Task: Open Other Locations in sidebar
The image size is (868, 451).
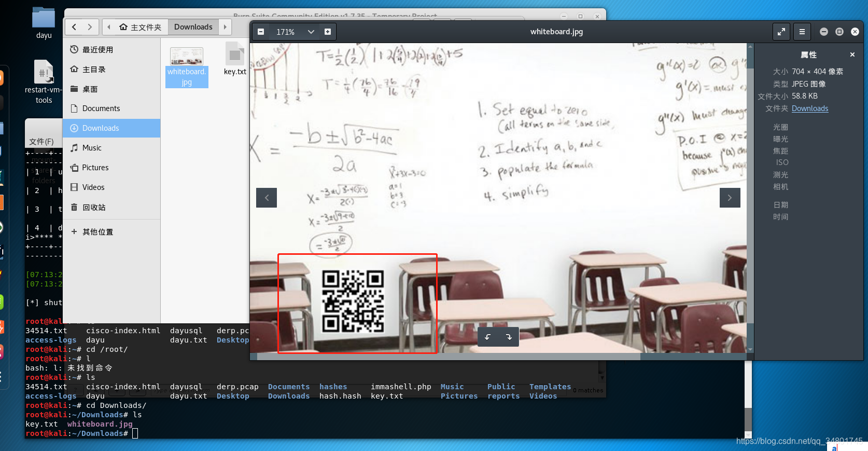Action: coord(111,232)
